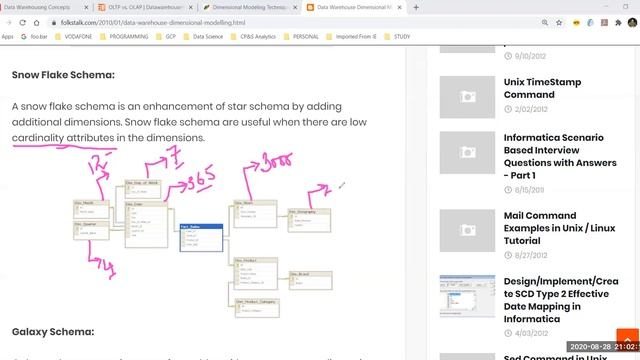Open a new browser tab with plus icon

[416, 7]
